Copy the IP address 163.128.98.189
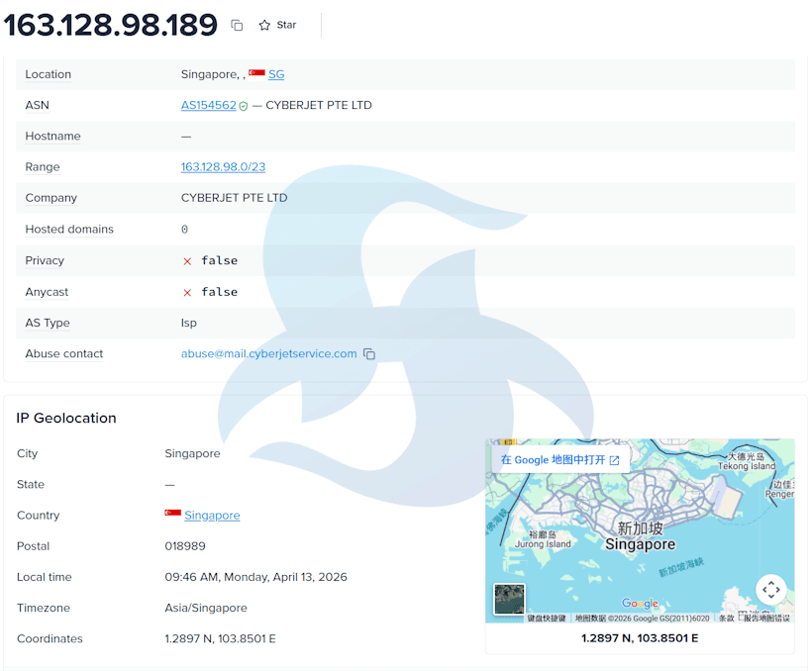Viewport: 812px width, 671px height. pyautogui.click(x=237, y=25)
